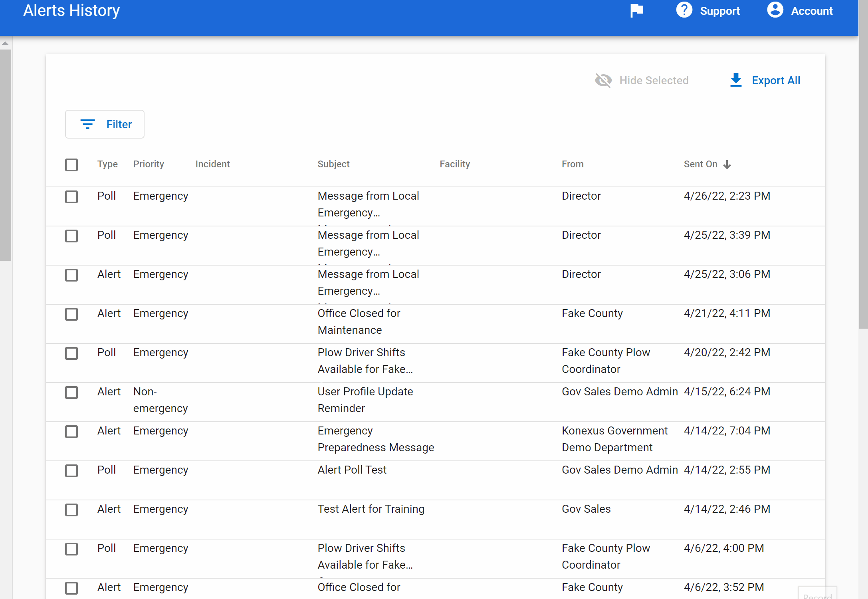Toggle the select-all checkbox in the table header
Image resolution: width=868 pixels, height=599 pixels.
[x=71, y=165]
